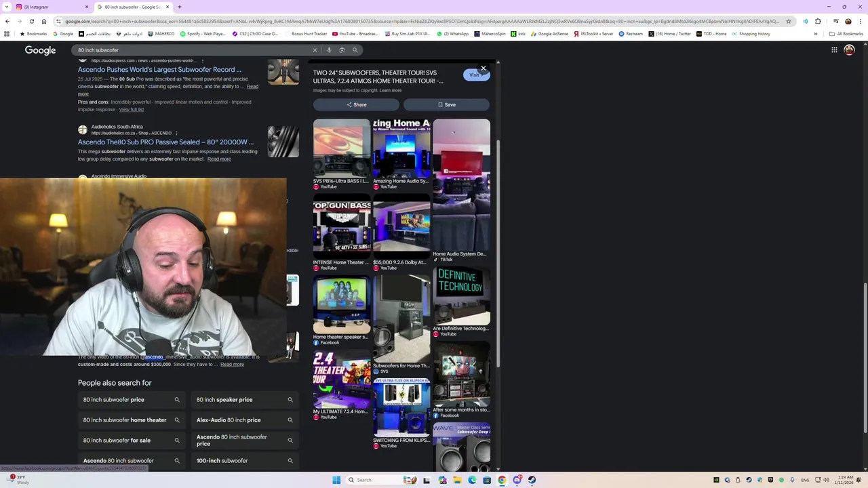Open 'Ascendo The80 Sub PRO Passive Sealed' result
The image size is (868, 488).
(165, 142)
